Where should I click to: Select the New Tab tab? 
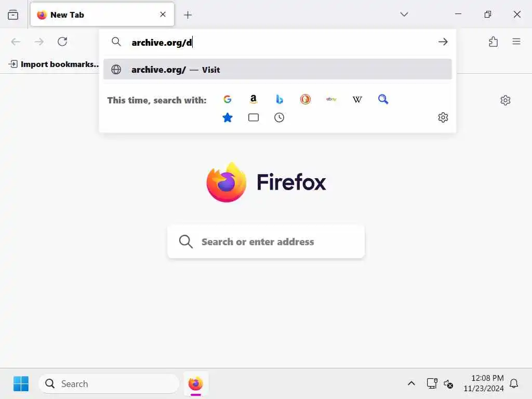coord(102,15)
